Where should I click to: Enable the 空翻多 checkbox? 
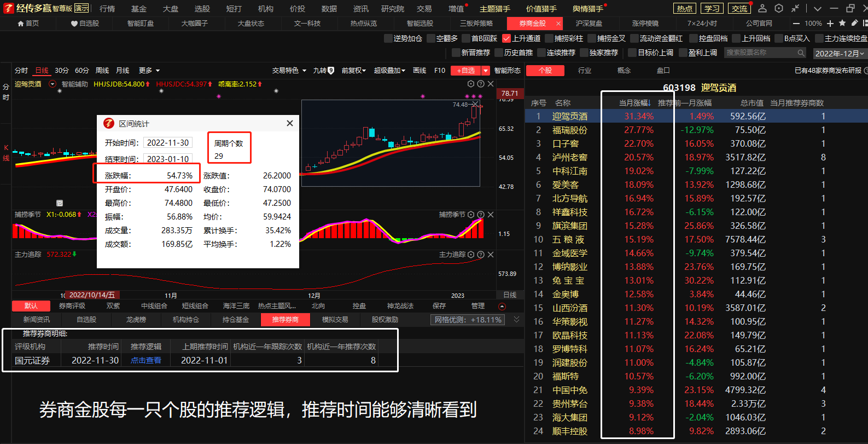coord(431,38)
